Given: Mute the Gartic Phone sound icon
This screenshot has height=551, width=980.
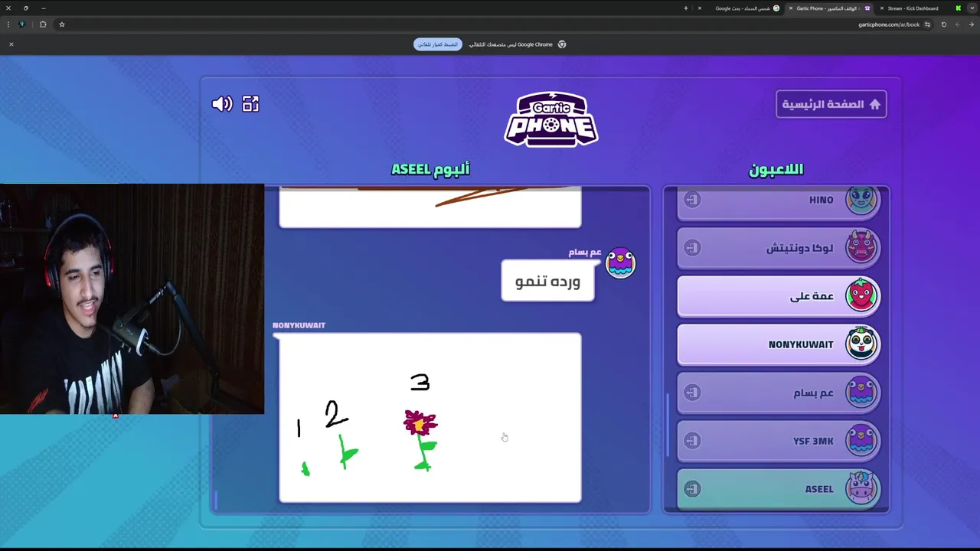Looking at the screenshot, I should coord(222,104).
